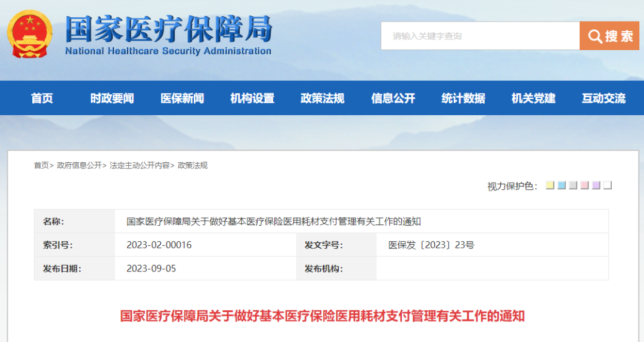Click 政府信息公开 breadcrumb link
The width and height of the screenshot is (644, 342).
pos(79,165)
